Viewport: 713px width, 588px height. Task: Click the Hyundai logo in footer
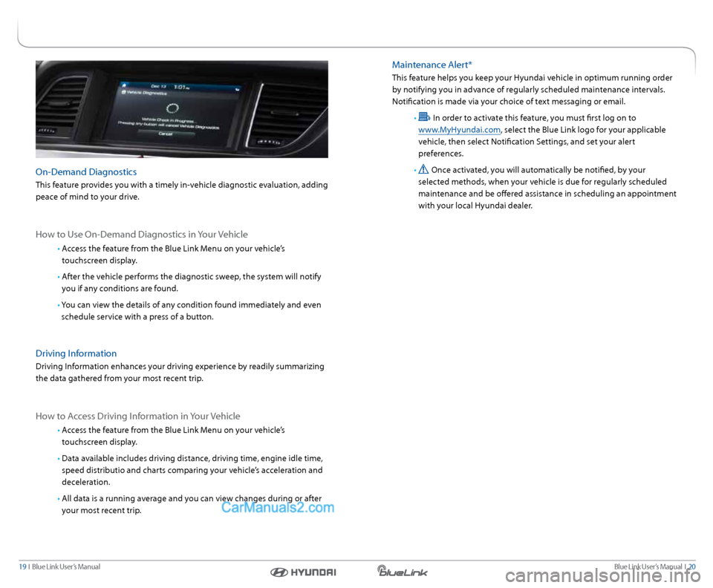(303, 572)
